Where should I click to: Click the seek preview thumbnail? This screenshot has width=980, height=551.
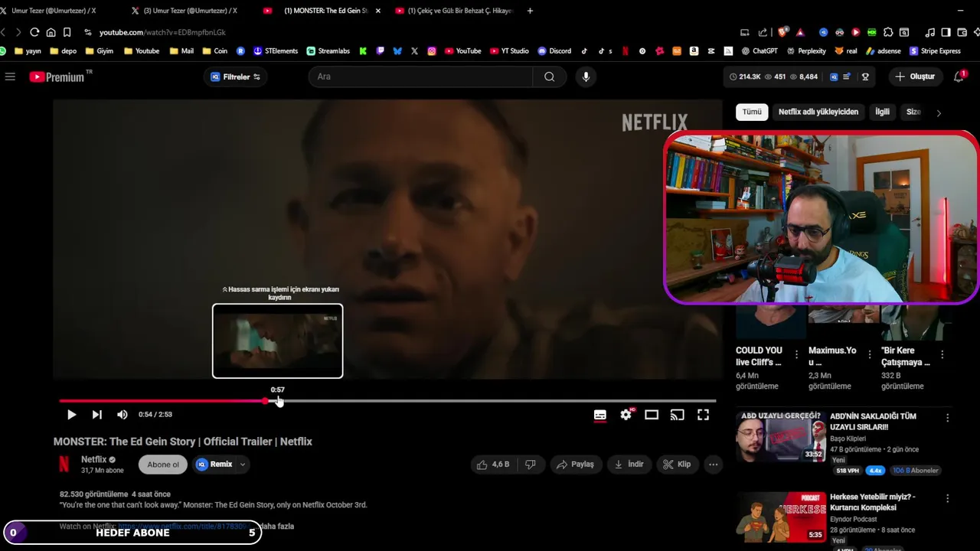[x=277, y=341]
